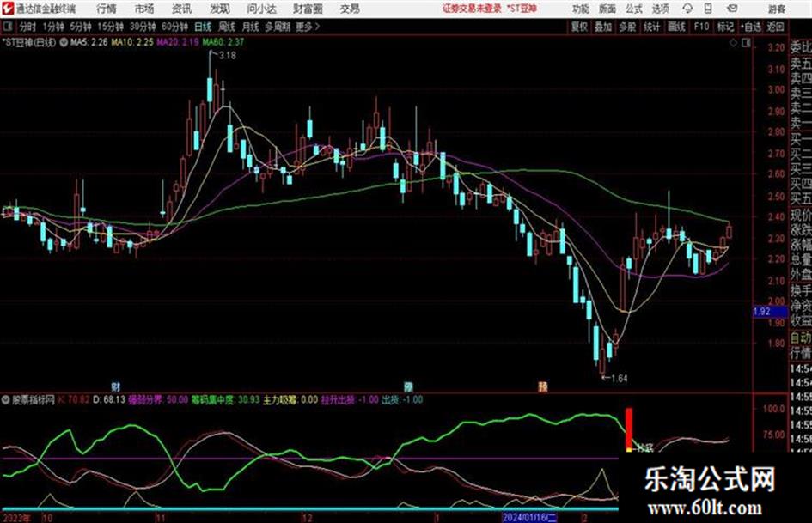Click the 复权 toolbar button
Viewport: 812px width, 523px height.
pyautogui.click(x=579, y=27)
